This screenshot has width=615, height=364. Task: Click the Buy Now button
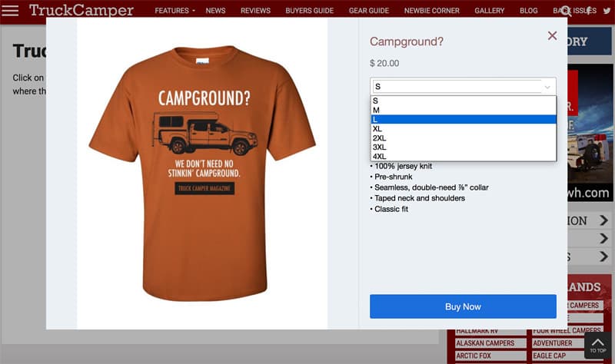coord(463,306)
